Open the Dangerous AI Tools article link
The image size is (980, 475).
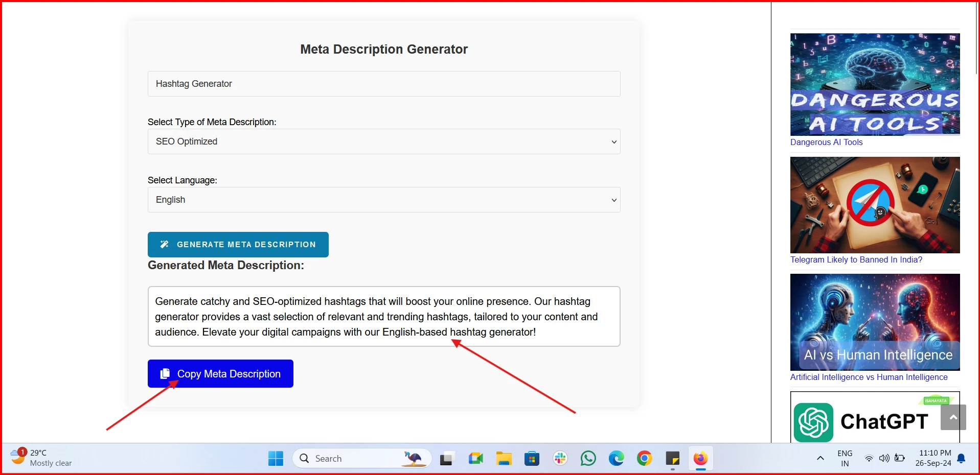click(826, 142)
